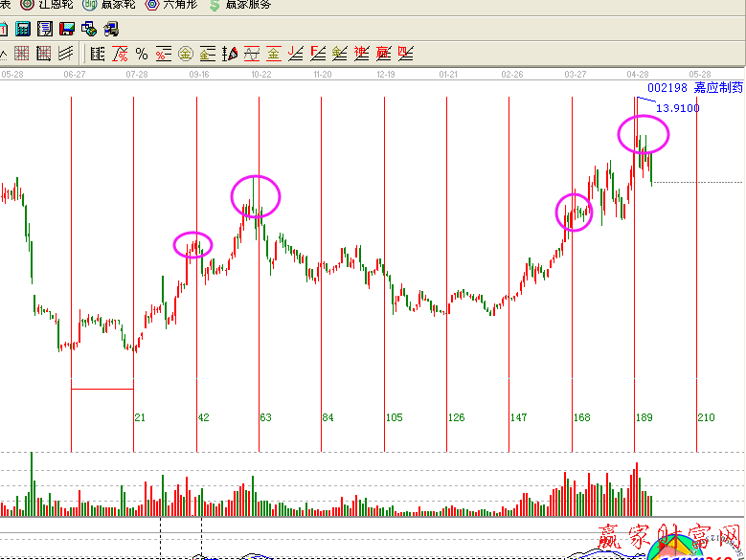
Task: Click the 13.9100 price label
Action: pos(677,108)
